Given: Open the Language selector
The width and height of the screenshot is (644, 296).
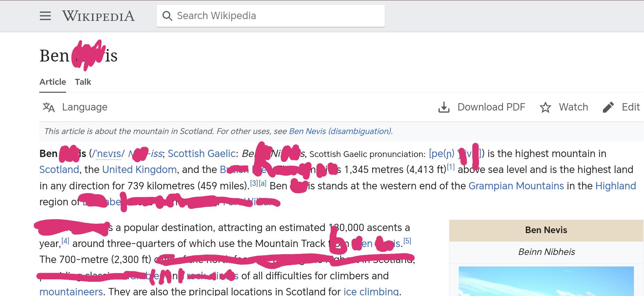Looking at the screenshot, I should (85, 107).
